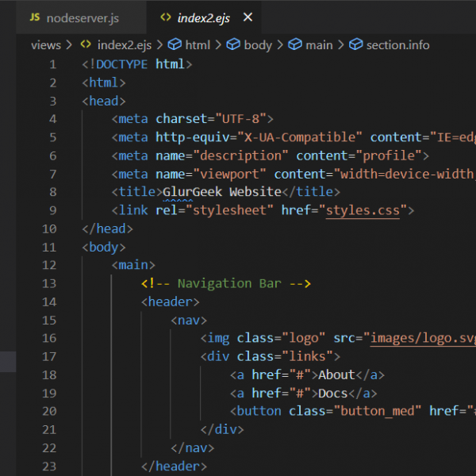The height and width of the screenshot is (476, 476).
Task: Select the index2.ejs tab title
Action: 205,17
